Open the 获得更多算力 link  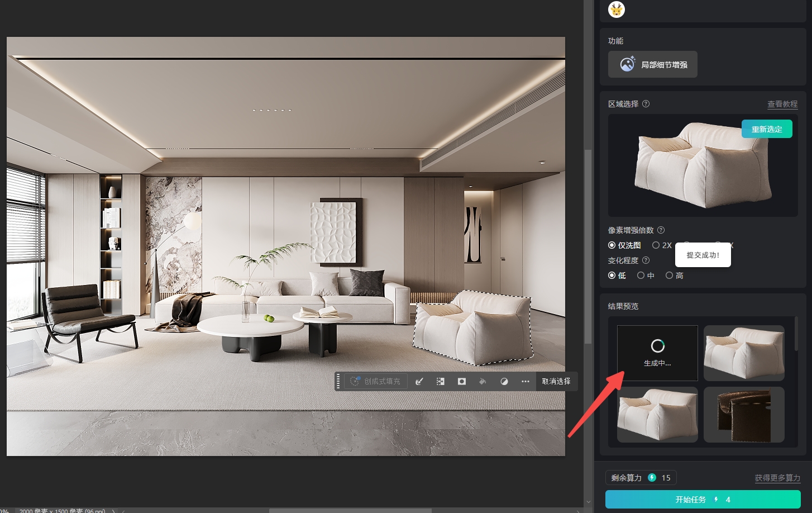pos(777,478)
